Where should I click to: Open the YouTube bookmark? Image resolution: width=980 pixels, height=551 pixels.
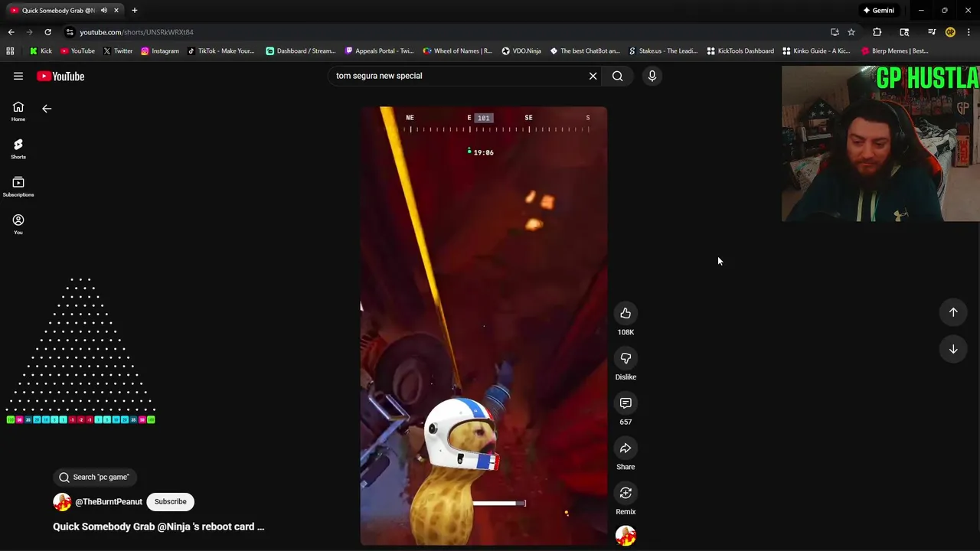click(x=77, y=51)
